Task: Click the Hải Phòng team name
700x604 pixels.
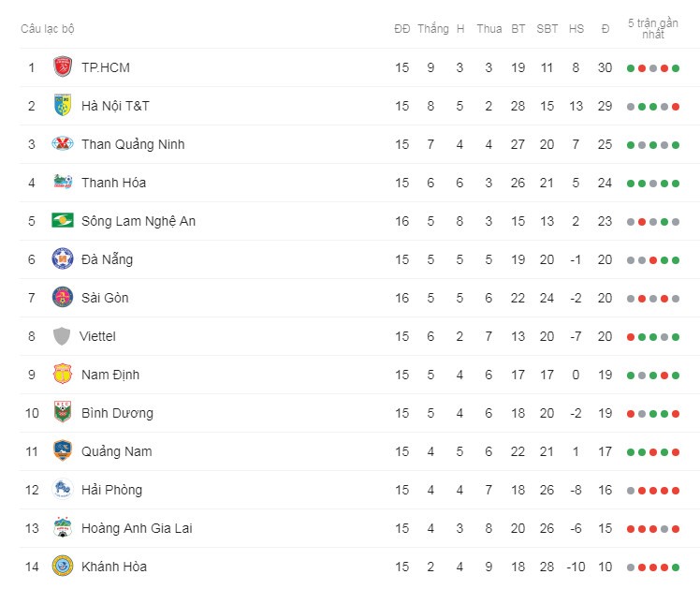Action: click(111, 490)
